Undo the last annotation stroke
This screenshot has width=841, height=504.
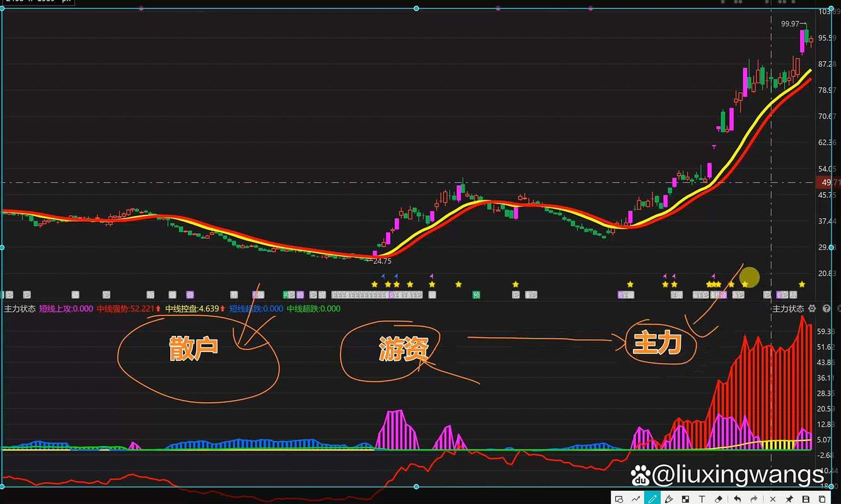(x=737, y=499)
